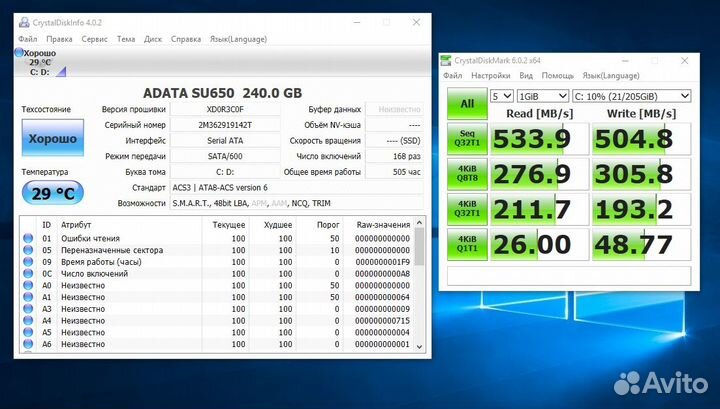Open Помощь menu in CrystalDiskMark

click(557, 75)
